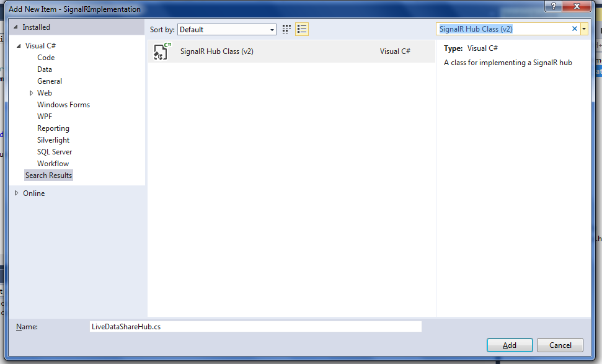
Task: Open the Sort by Default dropdown
Action: click(227, 30)
